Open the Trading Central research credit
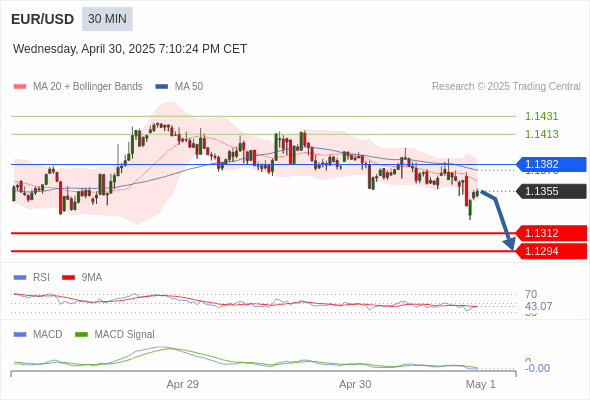This screenshot has height=400, width=590. click(x=506, y=87)
